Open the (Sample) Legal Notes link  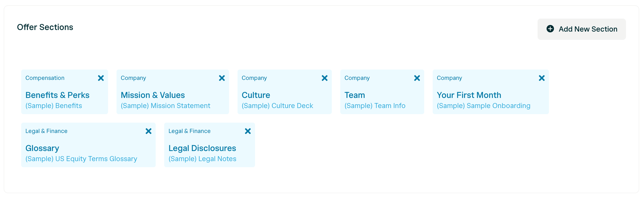pyautogui.click(x=202, y=159)
